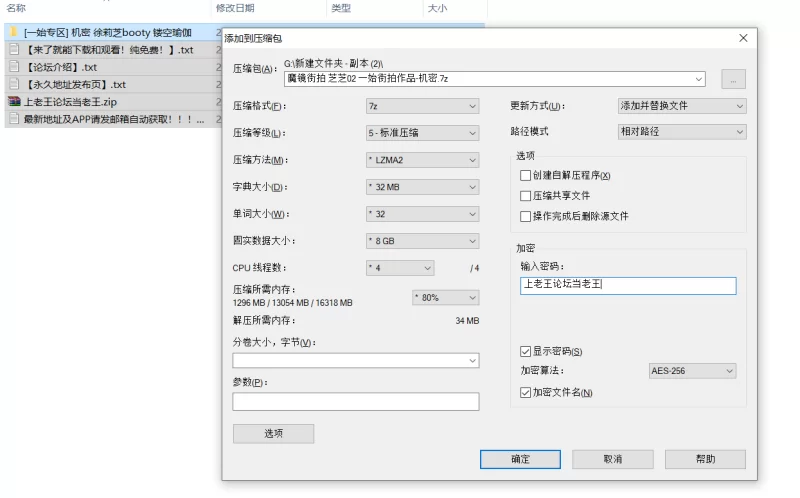The height and width of the screenshot is (498, 800).
Task: Sort by 名称 column header
Action: (x=16, y=8)
